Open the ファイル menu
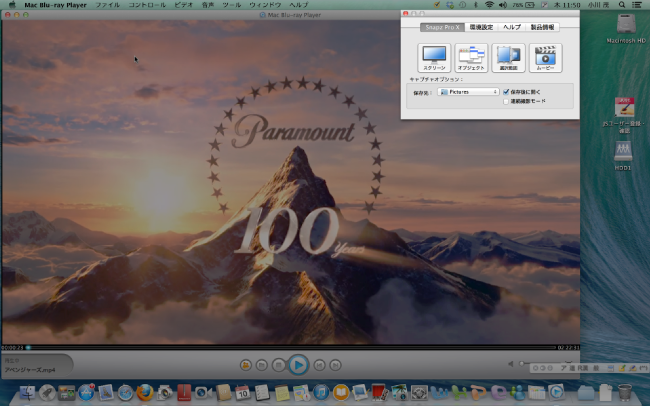Image resolution: width=650 pixels, height=406 pixels. click(107, 5)
